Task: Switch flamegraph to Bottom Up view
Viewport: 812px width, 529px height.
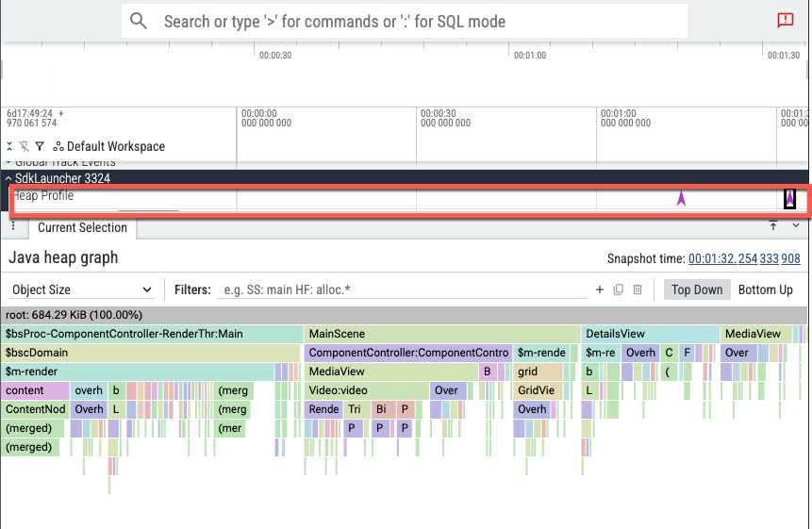Action: tap(765, 289)
